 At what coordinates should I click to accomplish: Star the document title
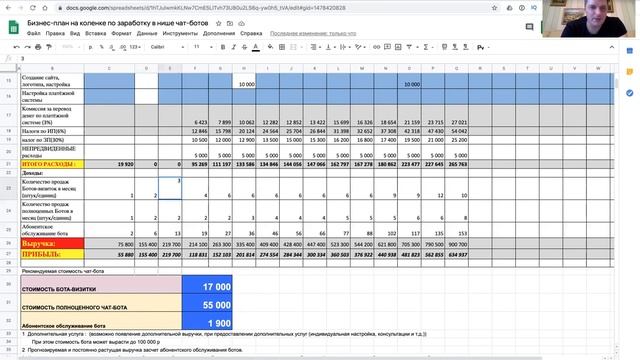218,24
